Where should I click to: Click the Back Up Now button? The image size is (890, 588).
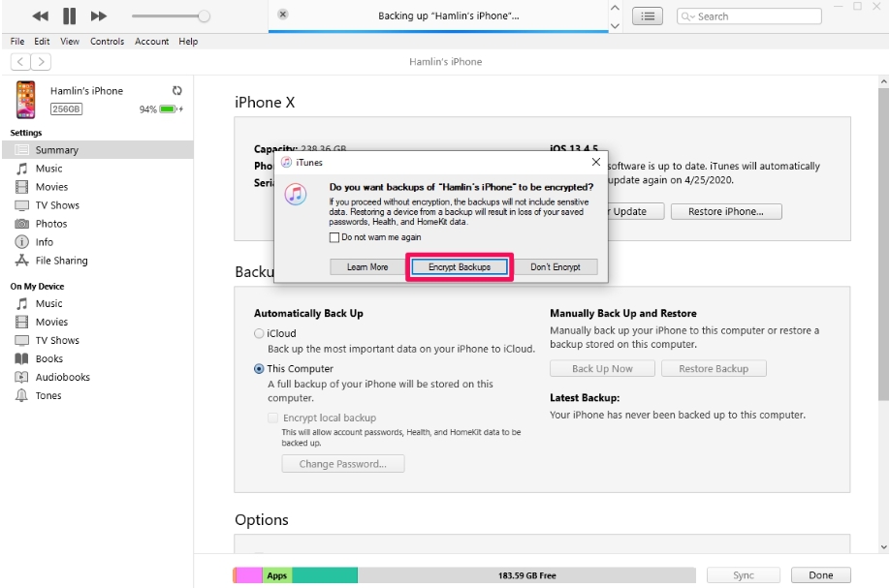coord(602,368)
